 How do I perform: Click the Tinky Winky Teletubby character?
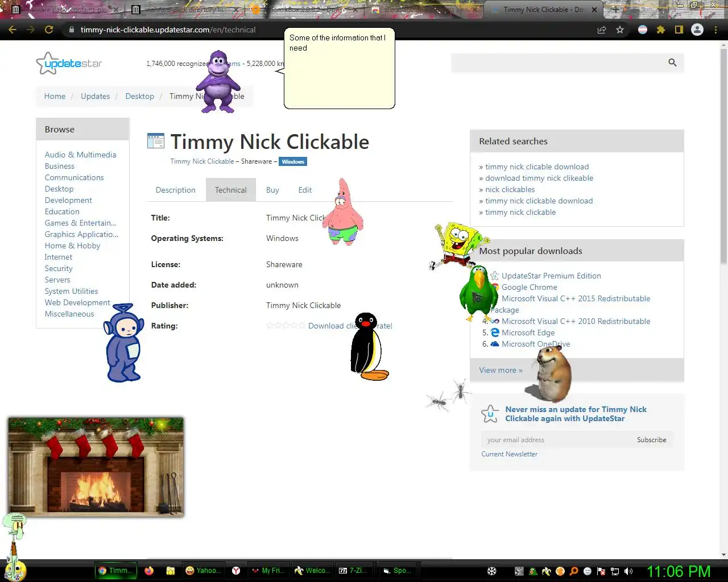[x=123, y=343]
